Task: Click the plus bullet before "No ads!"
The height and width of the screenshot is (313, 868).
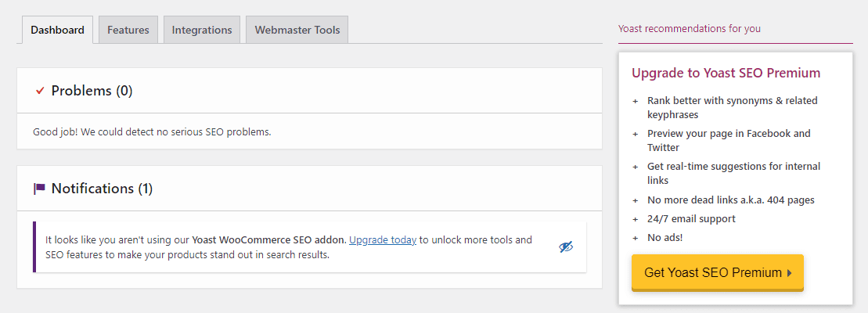Action: 636,237
